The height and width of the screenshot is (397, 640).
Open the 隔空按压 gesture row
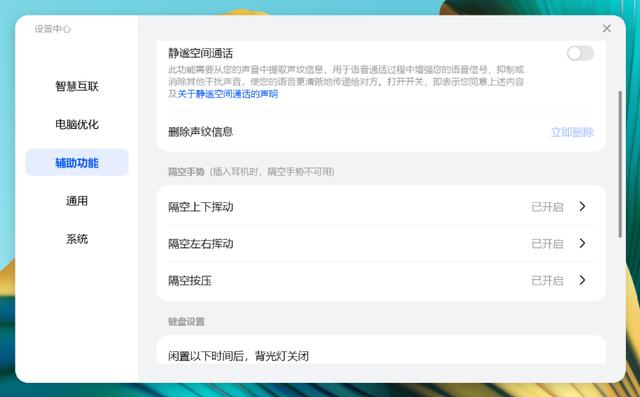(381, 280)
